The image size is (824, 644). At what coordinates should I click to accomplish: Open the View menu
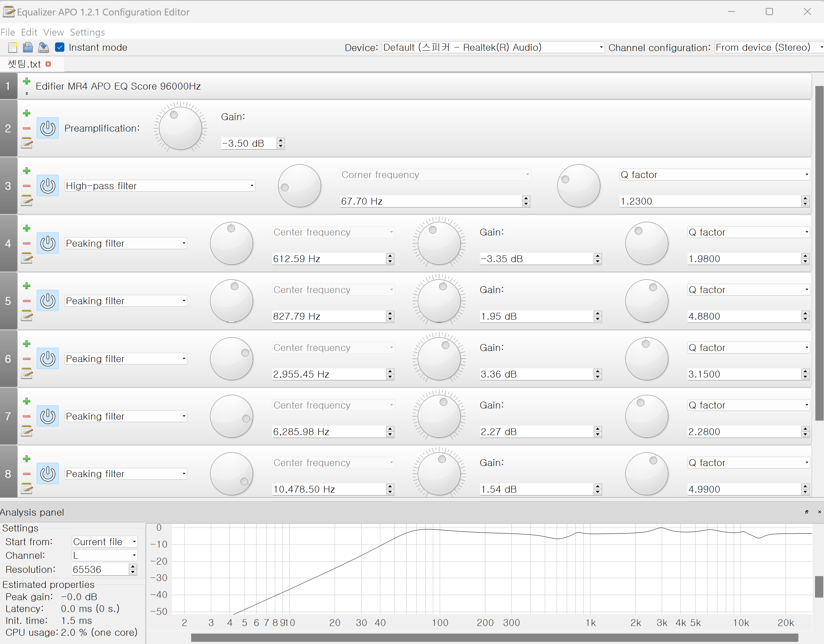(53, 32)
